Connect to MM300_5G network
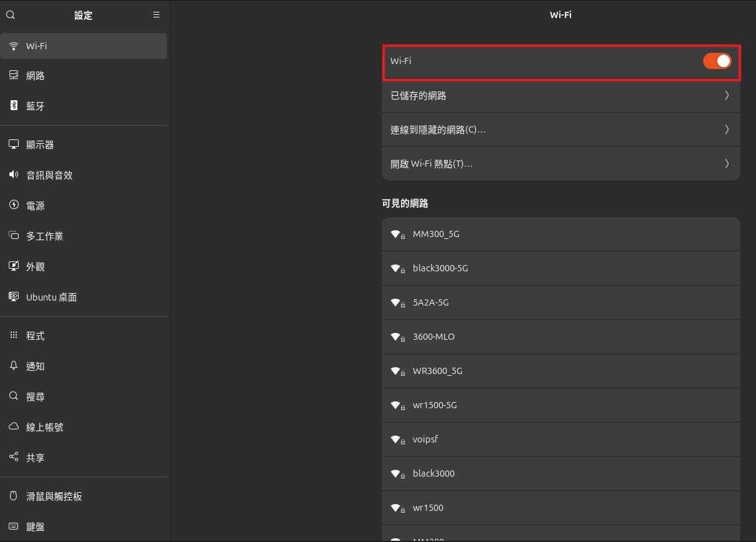 pos(560,234)
